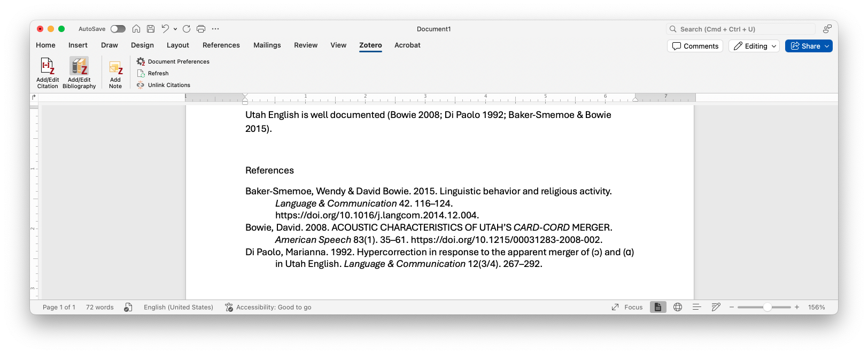Click the Search field in title bar
Image resolution: width=868 pixels, height=354 pixels.
pos(741,29)
